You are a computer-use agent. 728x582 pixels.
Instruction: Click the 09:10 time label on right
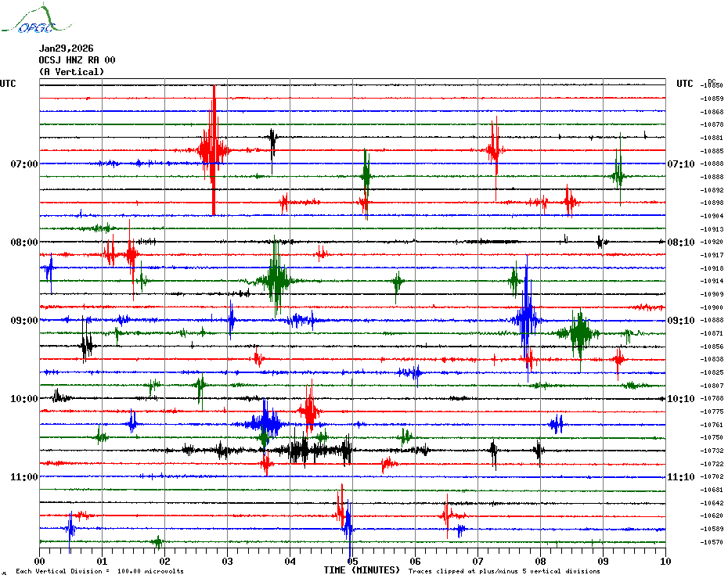click(x=680, y=321)
